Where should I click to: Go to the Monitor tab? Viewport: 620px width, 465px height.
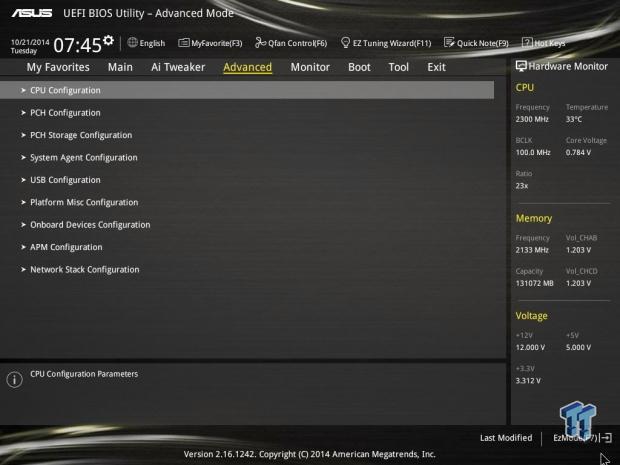[x=310, y=67]
